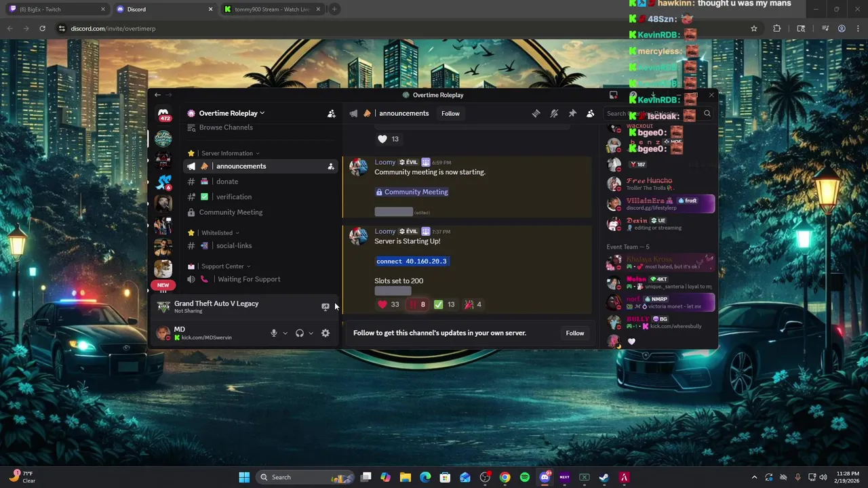Screen dimensions: 868x488
Task: Open the blue S server with 6 notifications
Action: coord(163,182)
